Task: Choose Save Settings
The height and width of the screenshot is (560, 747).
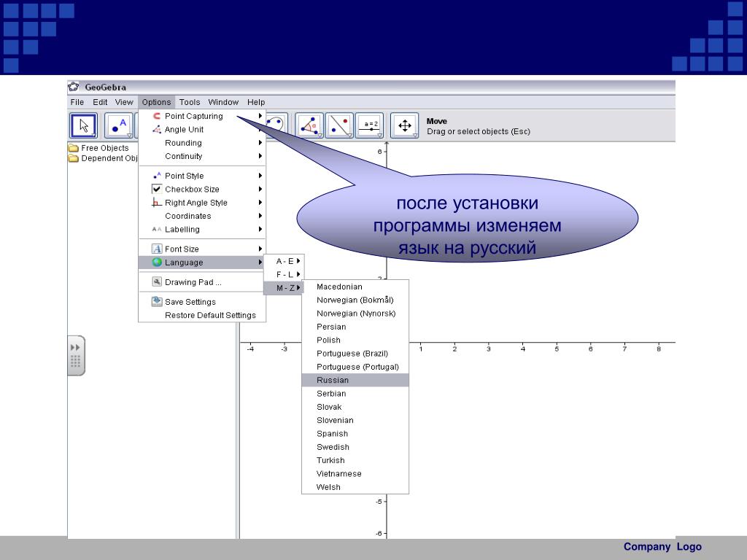Action: pyautogui.click(x=202, y=301)
